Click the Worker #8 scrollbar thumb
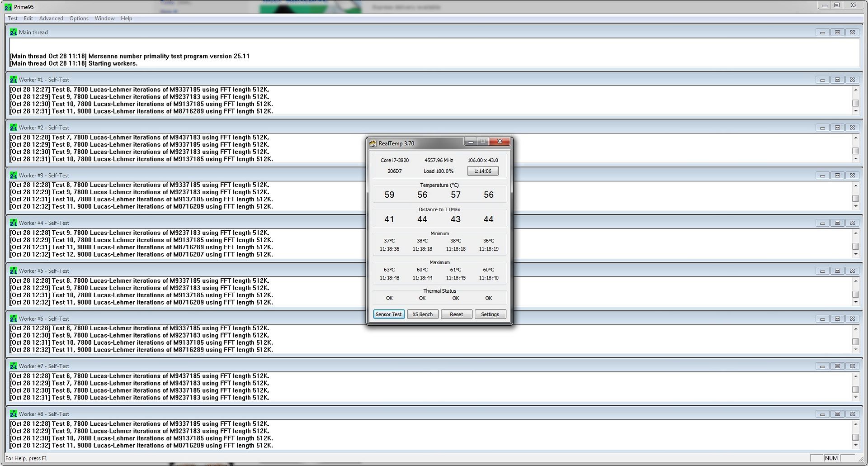 855,437
